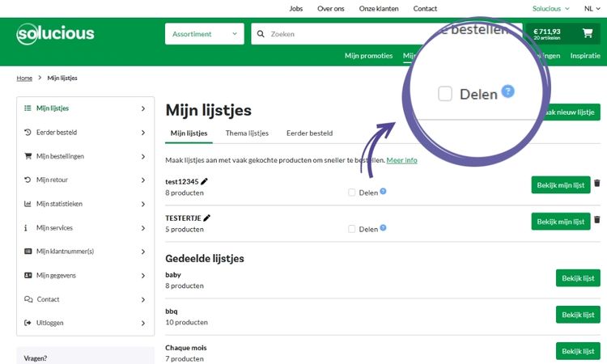Click the shopping cart icon
This screenshot has width=607, height=364.
coord(587,34)
